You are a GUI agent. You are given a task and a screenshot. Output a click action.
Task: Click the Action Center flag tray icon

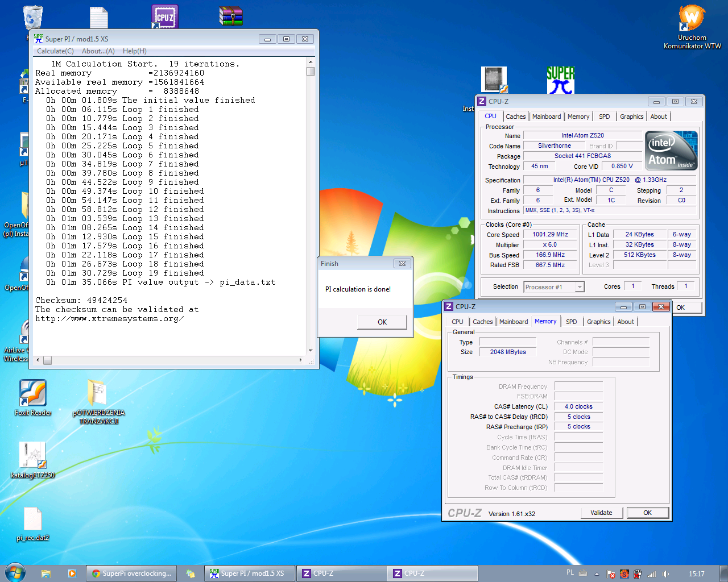610,574
